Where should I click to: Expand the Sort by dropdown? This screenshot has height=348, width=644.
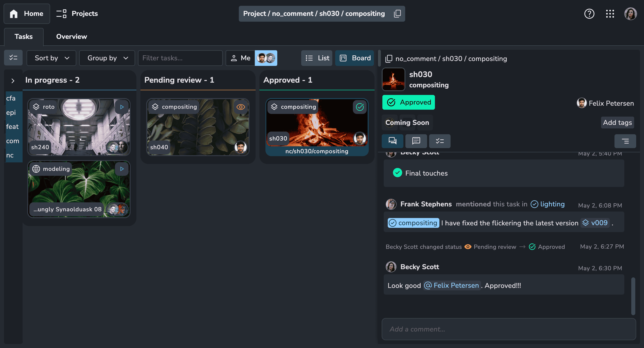coord(51,58)
